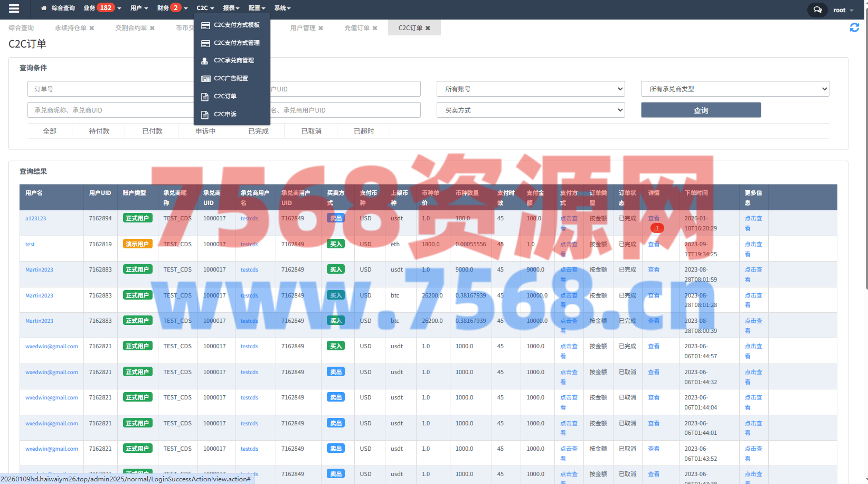
Task: Open the chat messages icon
Action: 817,10
